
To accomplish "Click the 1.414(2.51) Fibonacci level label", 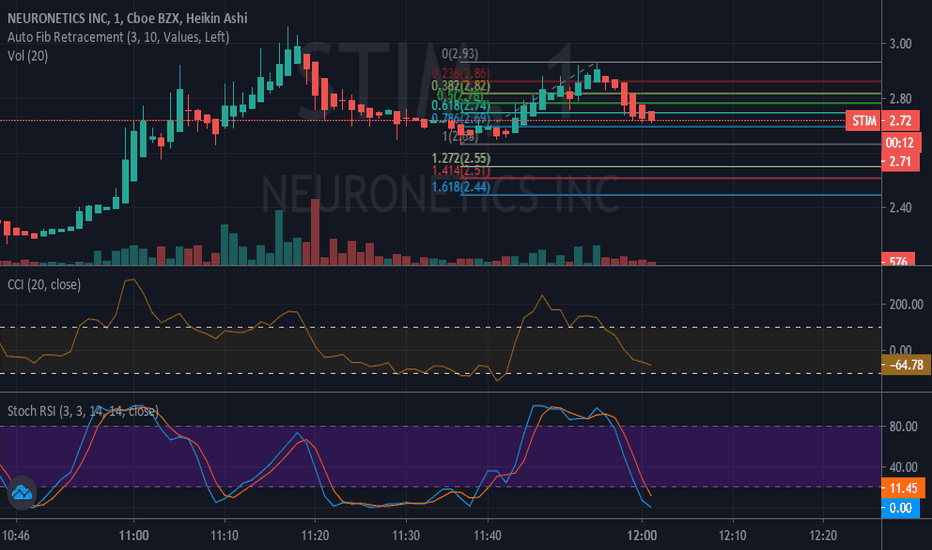I will coord(461,171).
